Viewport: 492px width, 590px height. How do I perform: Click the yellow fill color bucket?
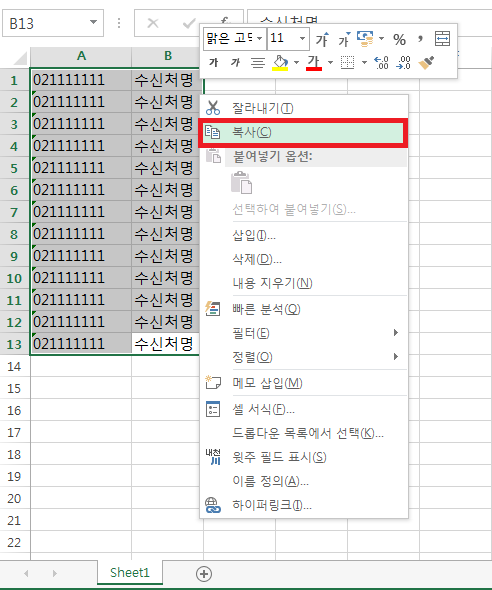tap(280, 63)
